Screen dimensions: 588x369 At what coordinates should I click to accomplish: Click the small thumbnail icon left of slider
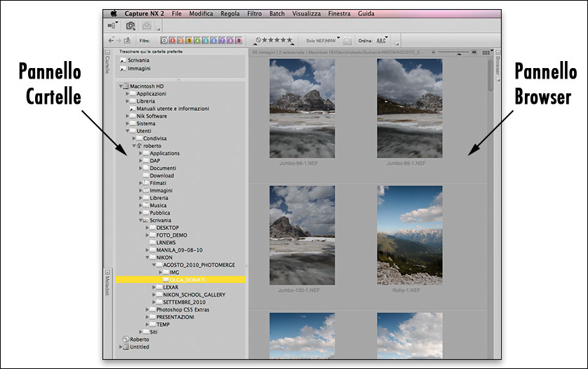tap(433, 53)
